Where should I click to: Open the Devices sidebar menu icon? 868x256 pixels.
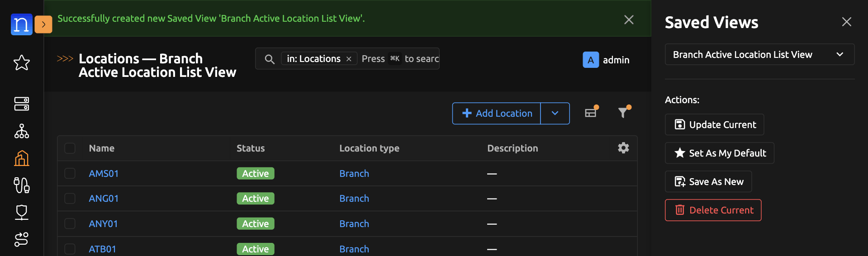[22, 104]
